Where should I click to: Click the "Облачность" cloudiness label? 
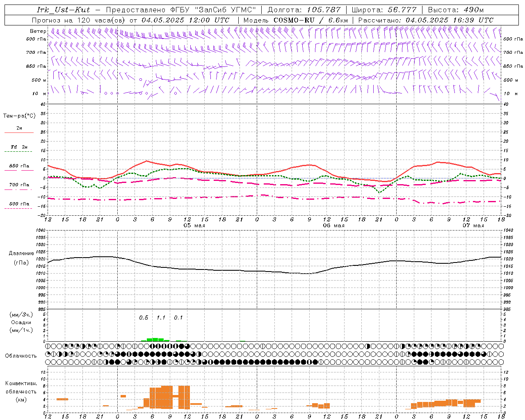[x=21, y=356]
